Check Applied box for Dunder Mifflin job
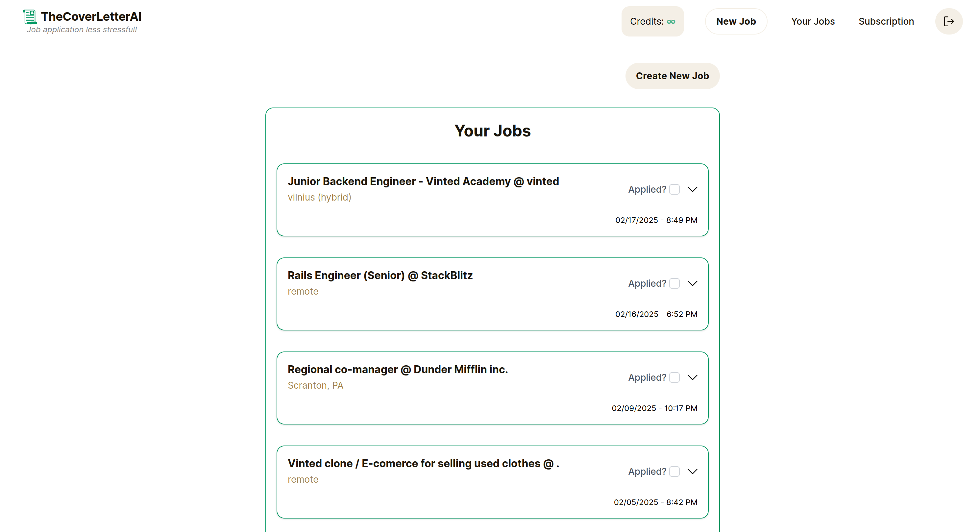The image size is (980, 532). coord(674,377)
